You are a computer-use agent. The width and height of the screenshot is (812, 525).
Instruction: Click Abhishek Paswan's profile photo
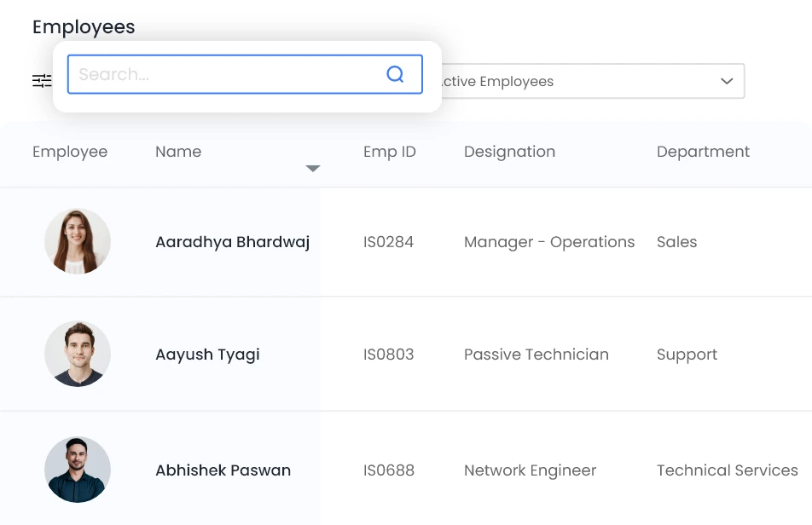tap(78, 470)
